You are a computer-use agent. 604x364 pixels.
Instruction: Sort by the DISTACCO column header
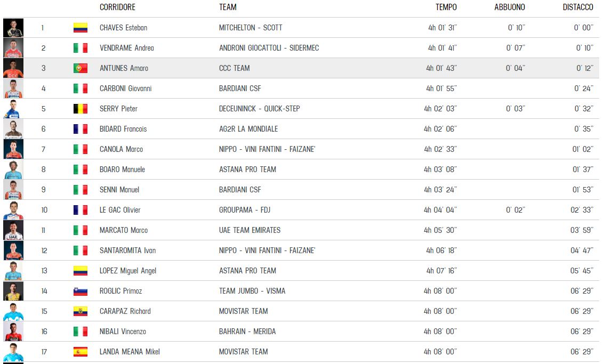point(578,7)
